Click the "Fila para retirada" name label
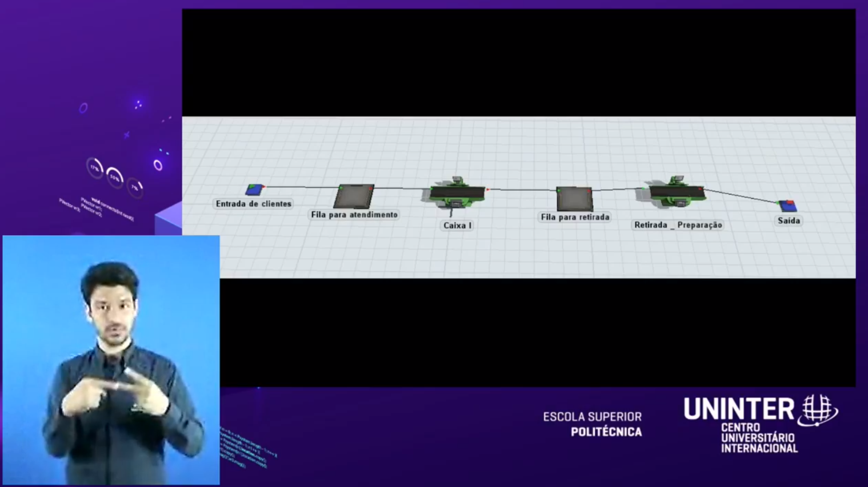This screenshot has height=487, width=868. tap(575, 217)
